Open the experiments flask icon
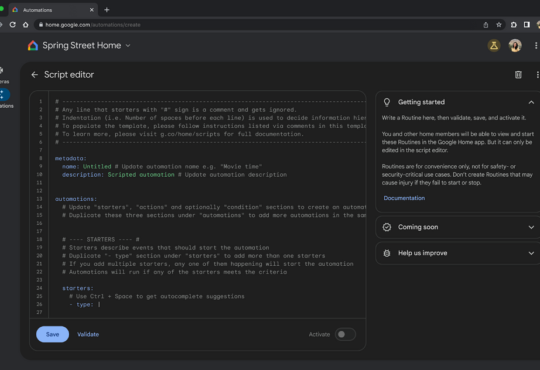Viewport: 540px width, 370px height. (x=494, y=45)
